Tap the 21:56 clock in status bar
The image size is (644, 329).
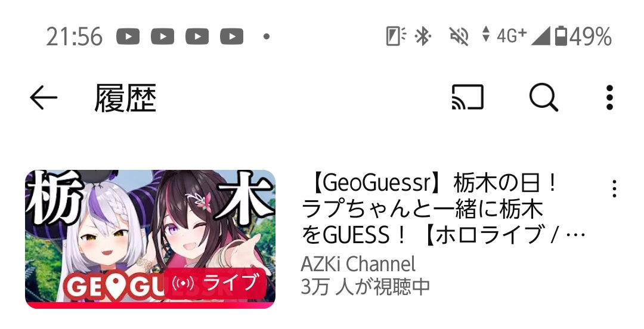click(x=75, y=36)
